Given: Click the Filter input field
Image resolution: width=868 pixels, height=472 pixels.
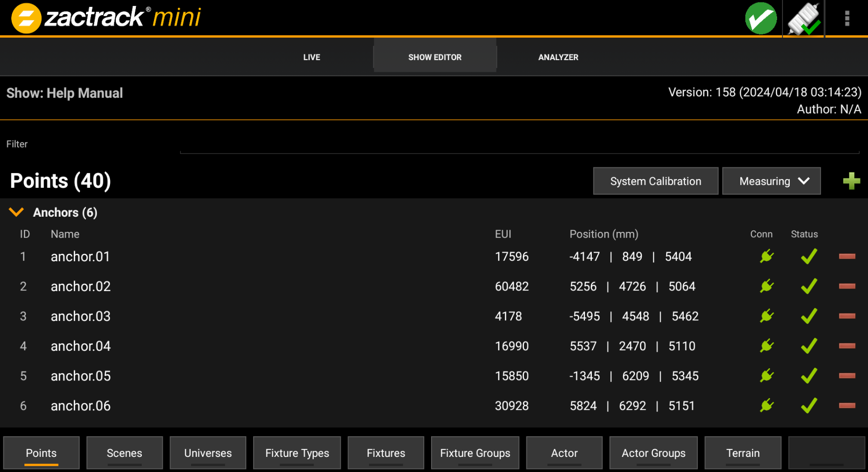Looking at the screenshot, I should coord(519,145).
